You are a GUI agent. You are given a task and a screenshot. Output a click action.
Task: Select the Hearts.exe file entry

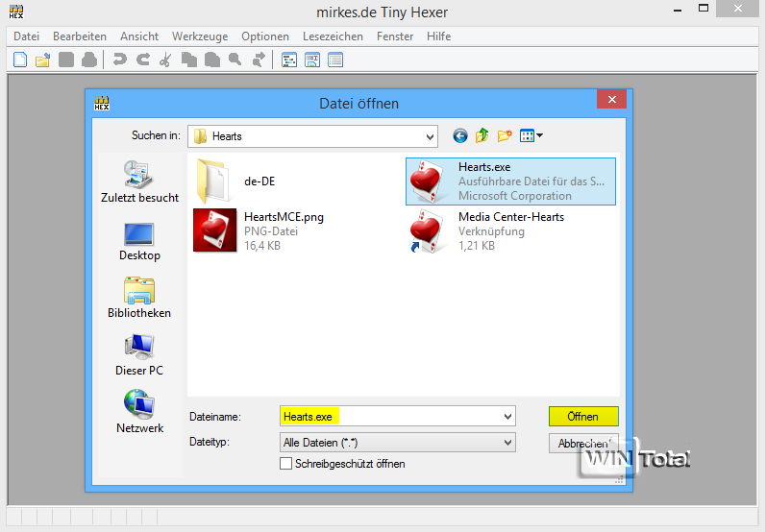(x=510, y=181)
